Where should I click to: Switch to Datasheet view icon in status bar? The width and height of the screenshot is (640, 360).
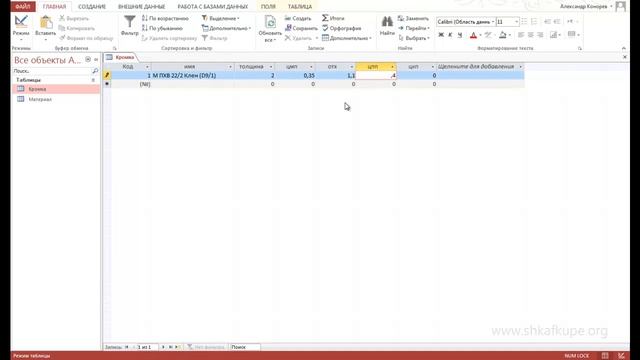(x=605, y=356)
